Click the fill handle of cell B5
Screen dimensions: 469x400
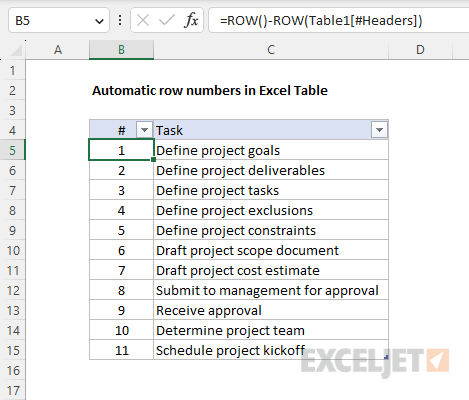click(x=153, y=160)
